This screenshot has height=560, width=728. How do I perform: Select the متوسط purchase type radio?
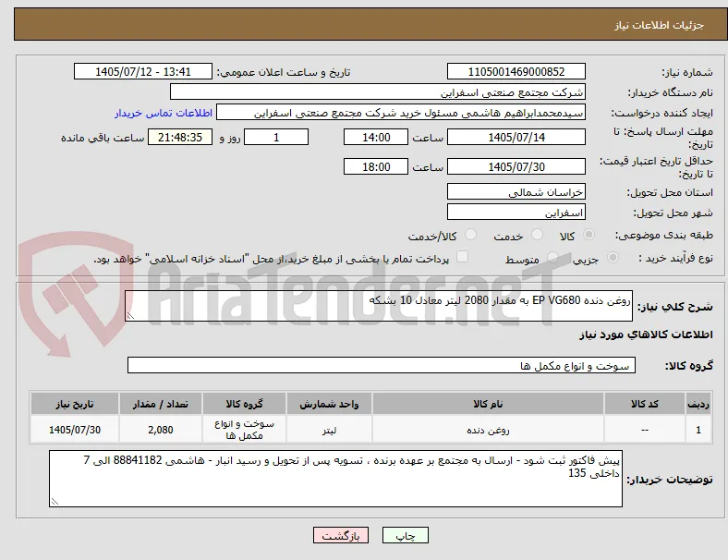552,258
